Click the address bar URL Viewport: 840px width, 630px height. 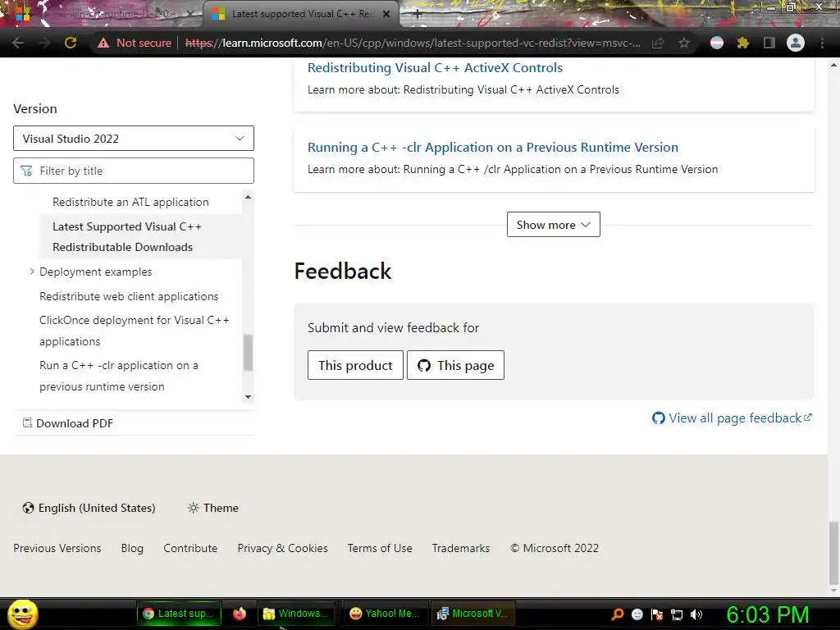(413, 43)
